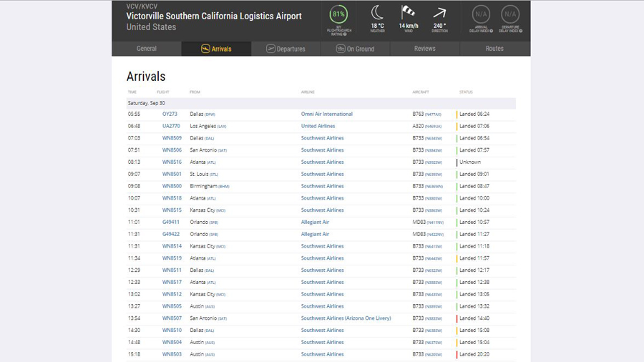Open Southwest Airlines (Arizona One Livery) link

click(x=346, y=318)
